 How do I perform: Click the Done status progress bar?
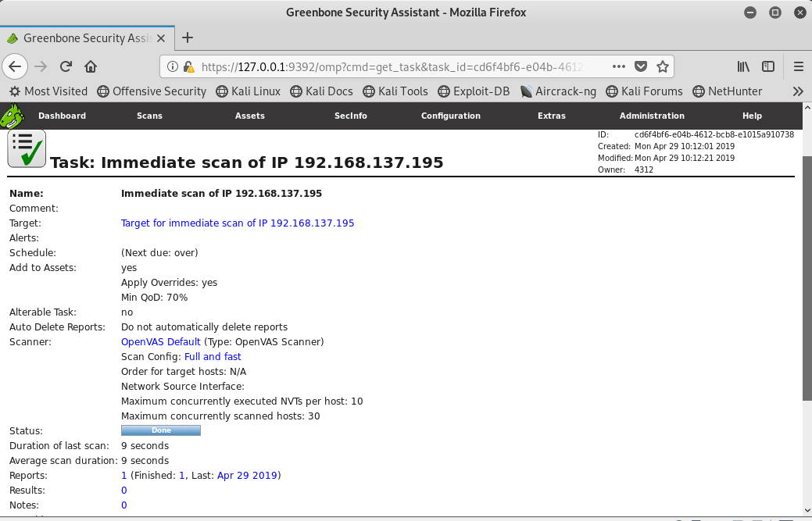[161, 430]
